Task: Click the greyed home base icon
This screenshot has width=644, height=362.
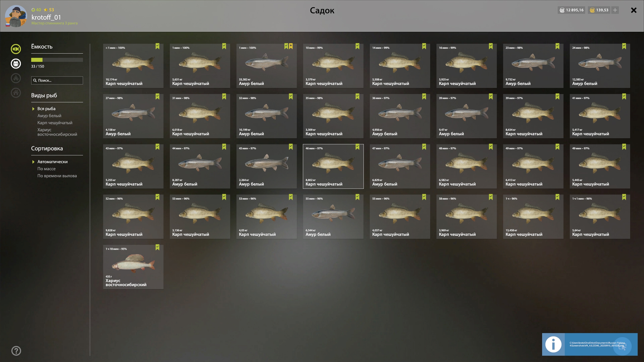Action: click(x=16, y=93)
